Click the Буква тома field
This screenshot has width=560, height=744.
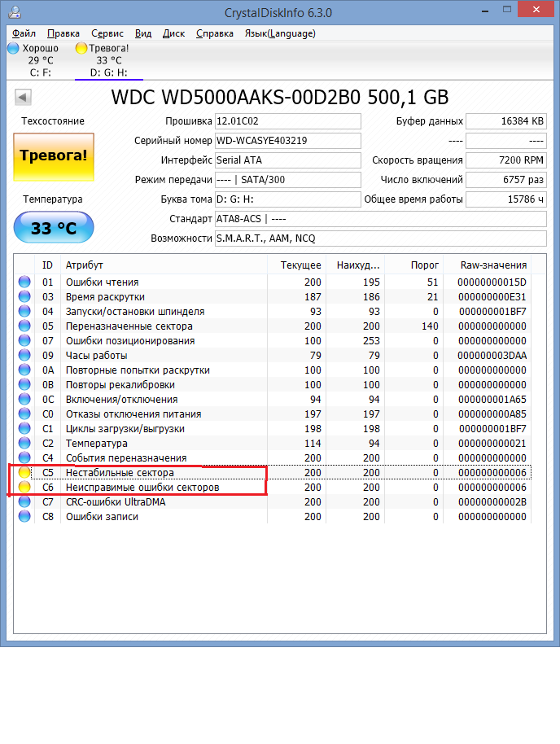tap(288, 199)
